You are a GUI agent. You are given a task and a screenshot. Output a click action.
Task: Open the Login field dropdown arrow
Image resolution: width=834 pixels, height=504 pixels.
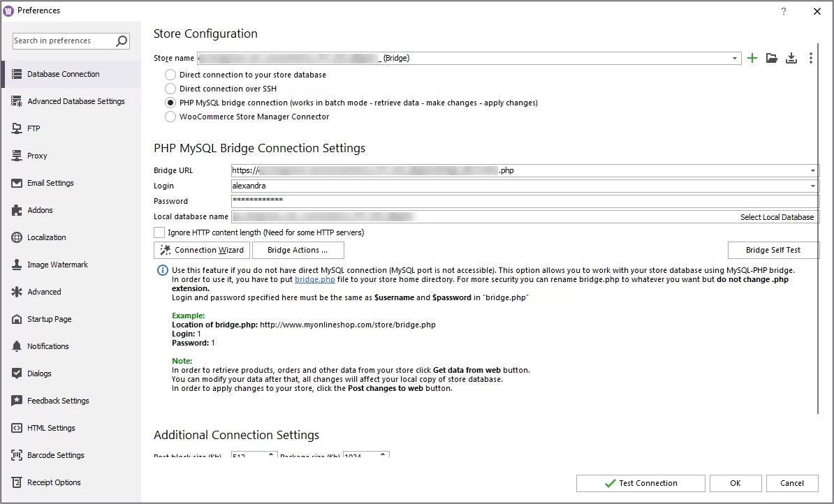pyautogui.click(x=813, y=186)
